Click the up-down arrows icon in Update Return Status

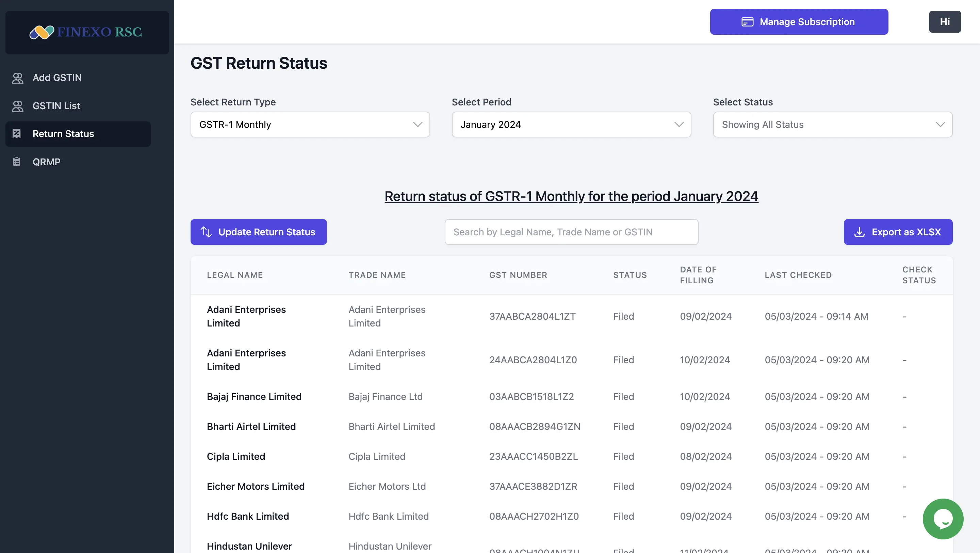(206, 232)
